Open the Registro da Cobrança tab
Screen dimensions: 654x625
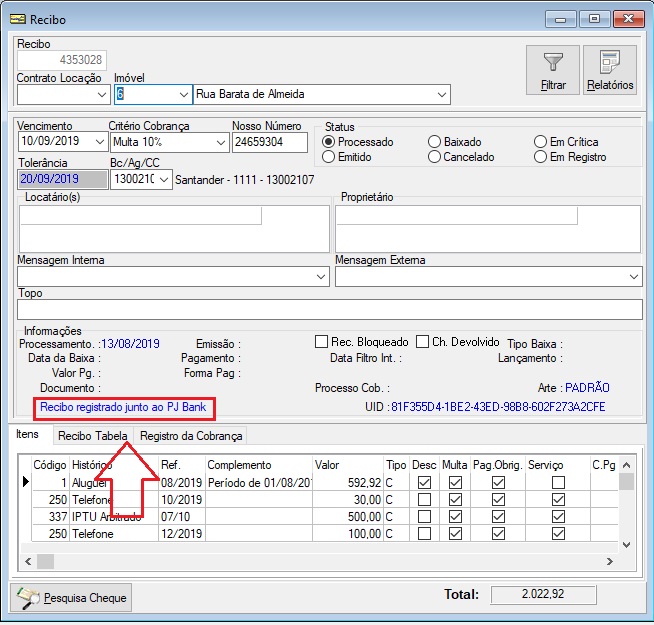tap(191, 436)
